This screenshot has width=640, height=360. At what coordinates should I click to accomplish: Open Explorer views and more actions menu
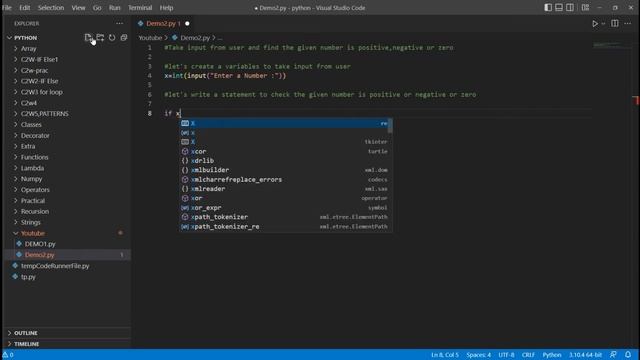pyautogui.click(x=119, y=24)
